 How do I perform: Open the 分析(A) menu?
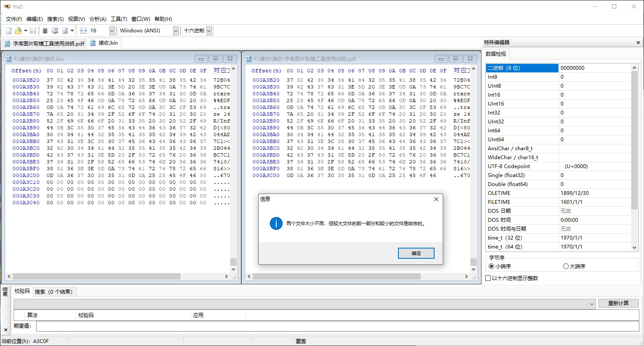(98, 19)
